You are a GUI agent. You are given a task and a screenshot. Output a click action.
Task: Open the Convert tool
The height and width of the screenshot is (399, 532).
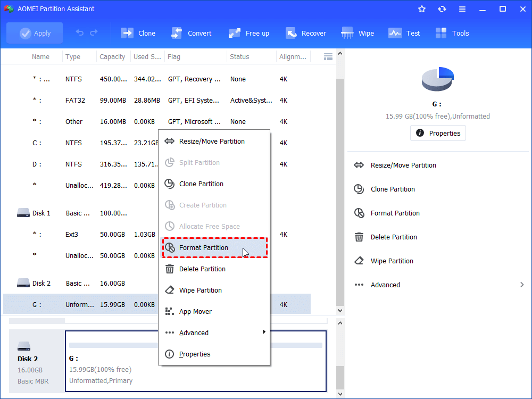coord(192,33)
